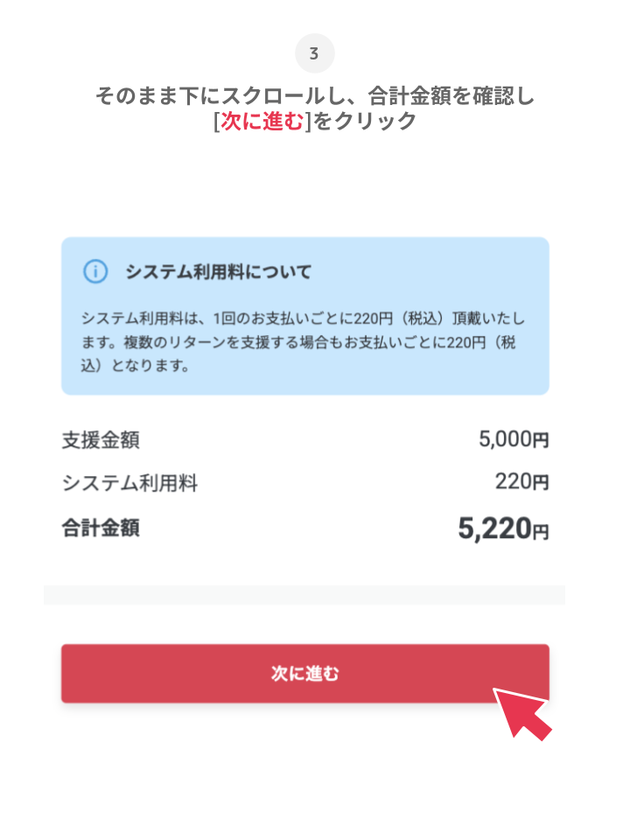Image resolution: width=630 pixels, height=840 pixels.
Task: Select the 支援金額 label
Action: tap(101, 440)
